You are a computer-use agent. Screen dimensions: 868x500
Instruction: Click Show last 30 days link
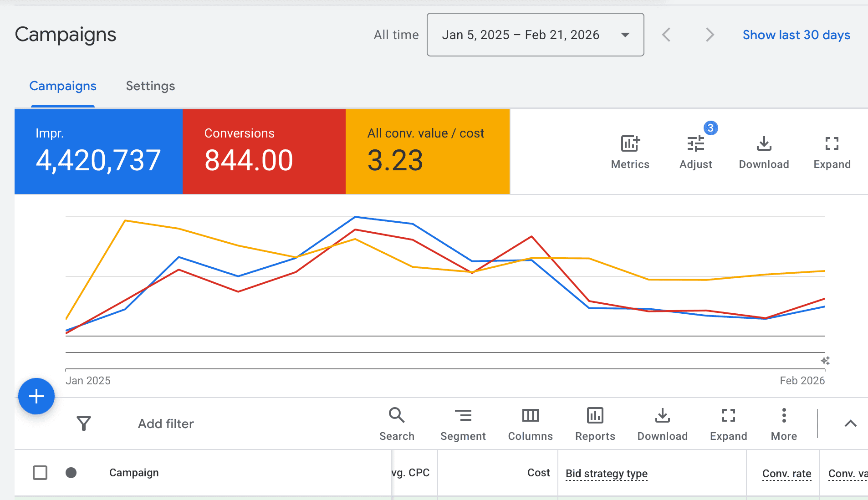click(796, 35)
